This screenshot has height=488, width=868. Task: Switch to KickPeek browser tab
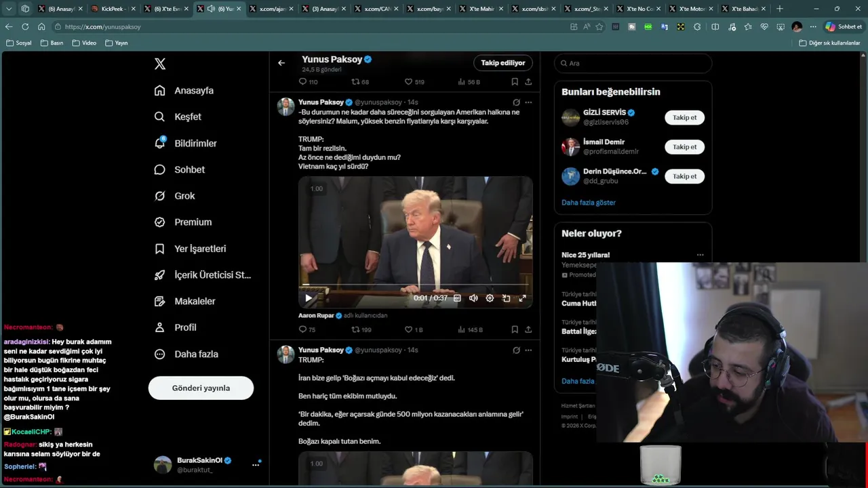pyautogui.click(x=113, y=9)
